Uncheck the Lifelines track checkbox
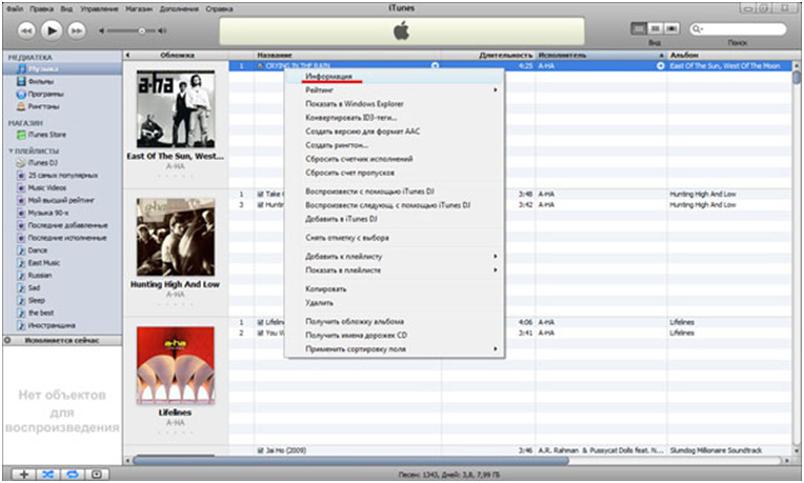 (x=260, y=322)
